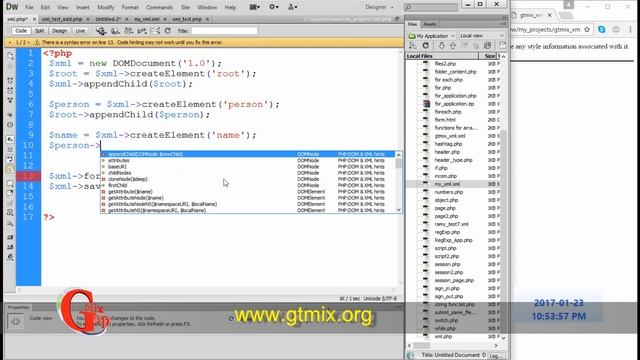Switch to the my_xml.xml document tab
The image size is (640, 360).
point(147,19)
